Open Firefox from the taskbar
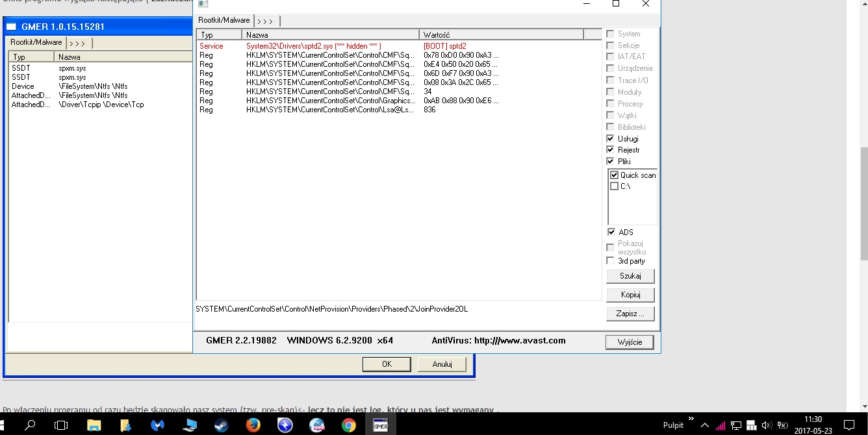Viewport: 868px width, 435px height. click(253, 425)
